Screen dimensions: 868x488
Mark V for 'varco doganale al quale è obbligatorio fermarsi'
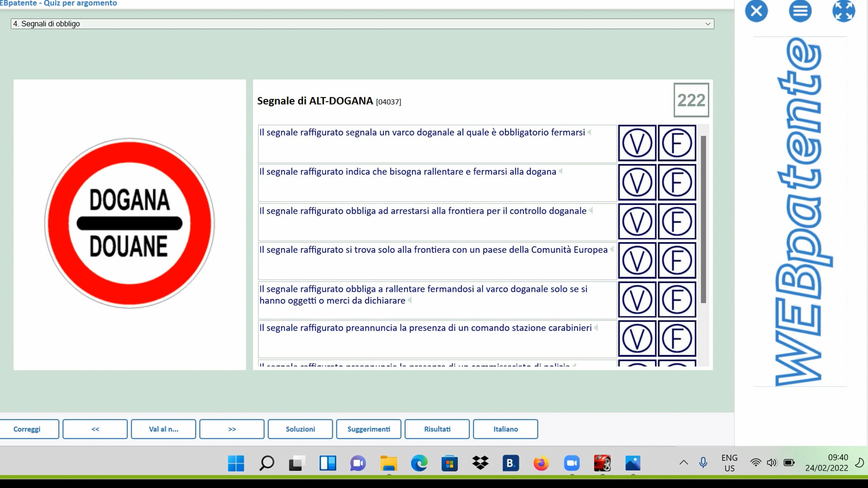pos(637,143)
